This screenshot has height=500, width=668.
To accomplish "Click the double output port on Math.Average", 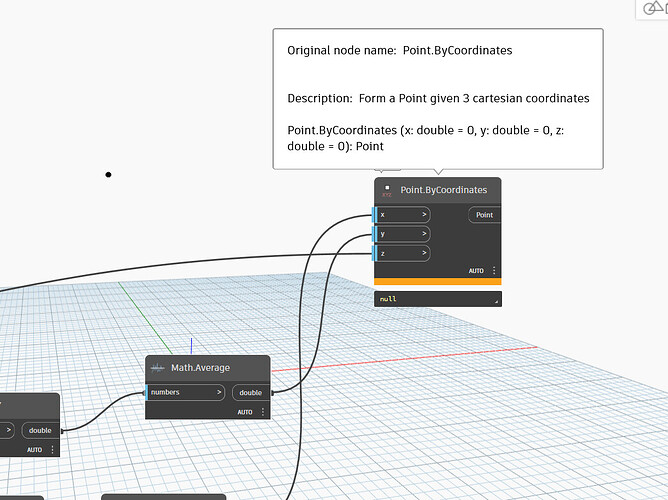I will coord(251,393).
